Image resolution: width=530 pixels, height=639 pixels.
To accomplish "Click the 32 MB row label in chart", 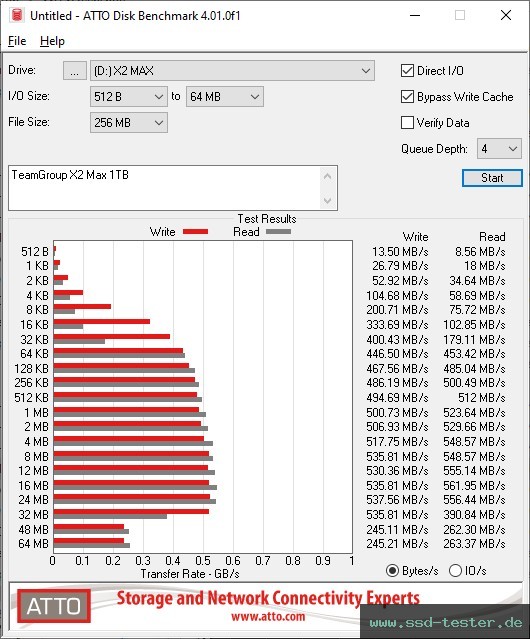I will tap(33, 515).
